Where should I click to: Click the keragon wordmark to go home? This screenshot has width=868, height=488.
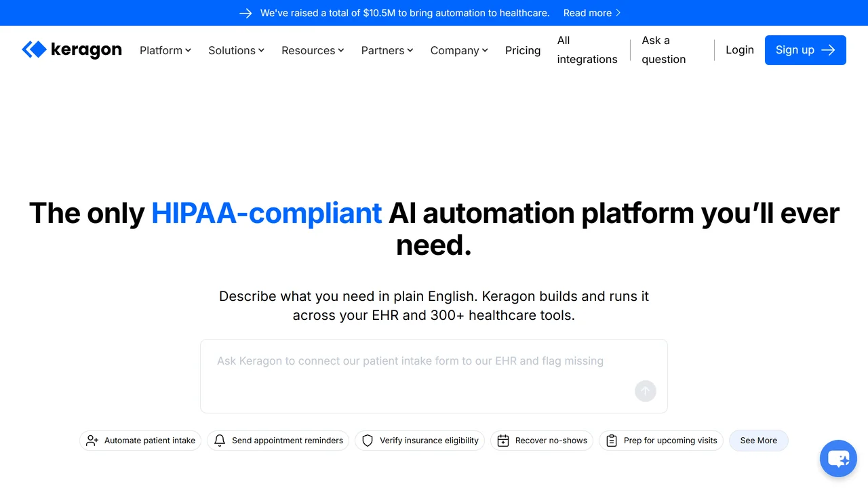86,50
